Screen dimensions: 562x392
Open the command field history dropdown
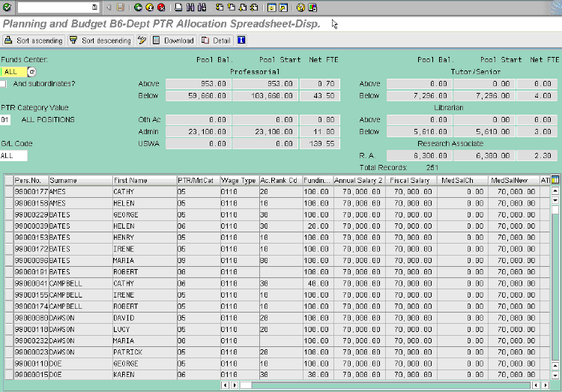(94, 7)
